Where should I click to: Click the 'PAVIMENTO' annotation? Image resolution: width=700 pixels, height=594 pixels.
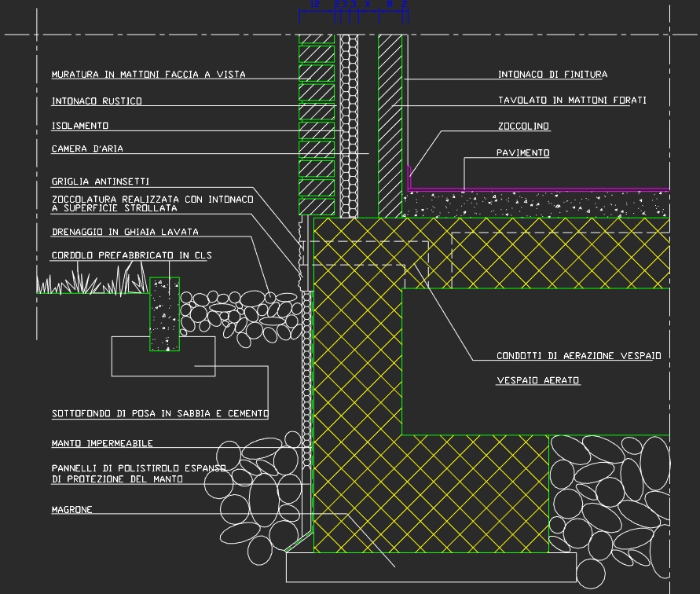(522, 153)
